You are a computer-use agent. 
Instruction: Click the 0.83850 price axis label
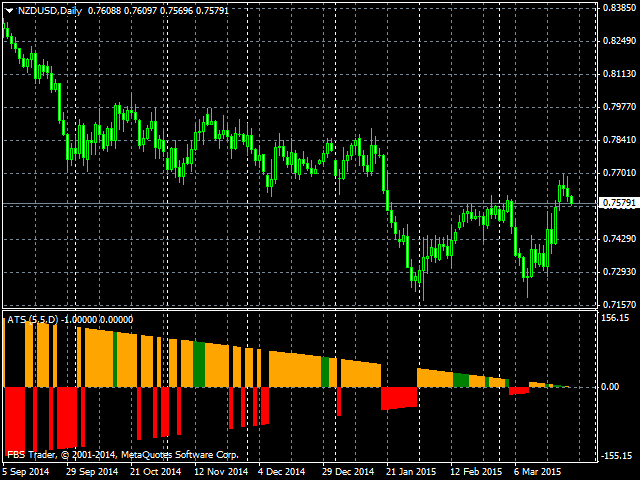point(618,8)
